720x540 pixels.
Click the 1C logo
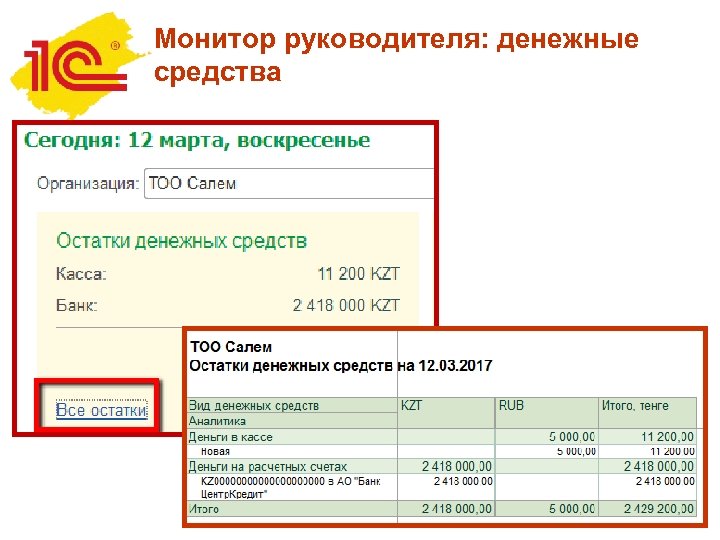pyautogui.click(x=76, y=65)
